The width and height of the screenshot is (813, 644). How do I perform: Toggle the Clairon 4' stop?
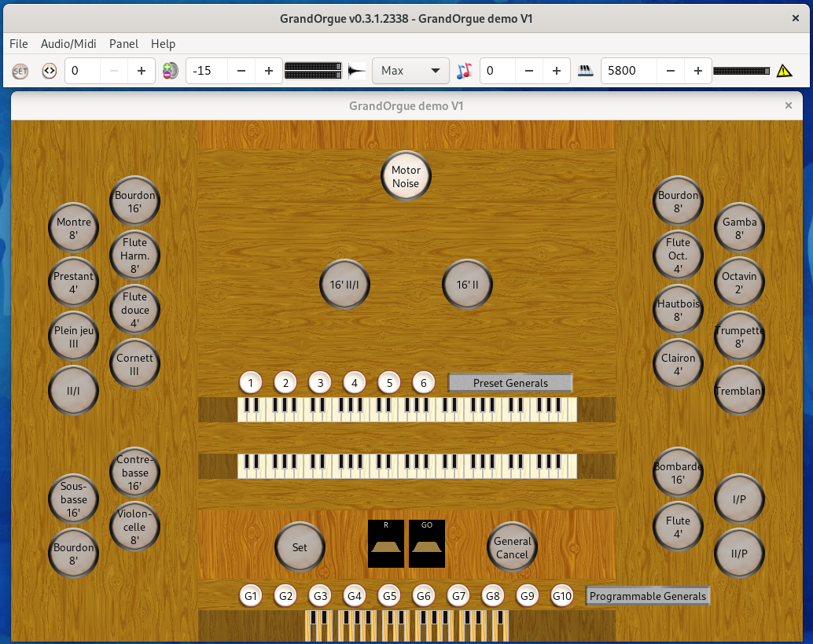679,365
